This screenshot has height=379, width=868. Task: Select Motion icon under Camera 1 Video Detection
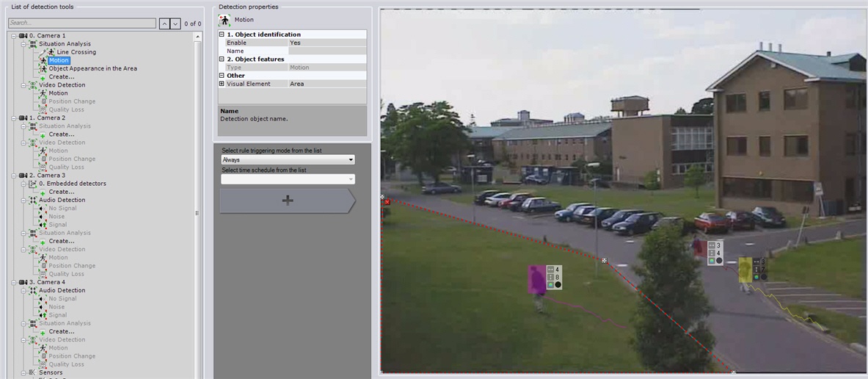[43, 93]
